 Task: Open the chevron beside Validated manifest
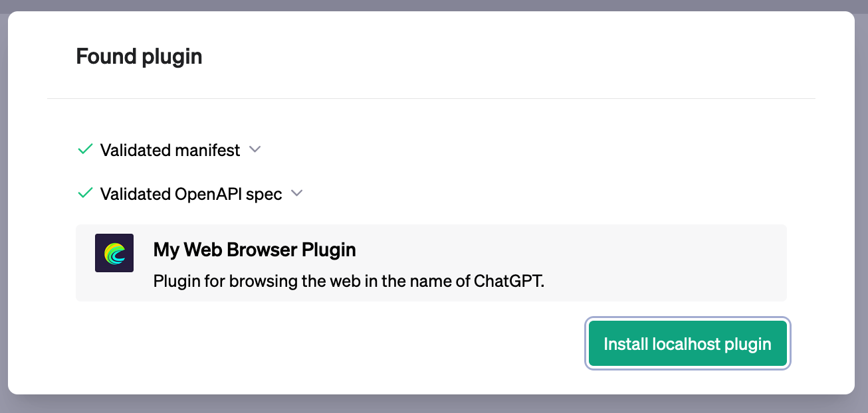[255, 150]
